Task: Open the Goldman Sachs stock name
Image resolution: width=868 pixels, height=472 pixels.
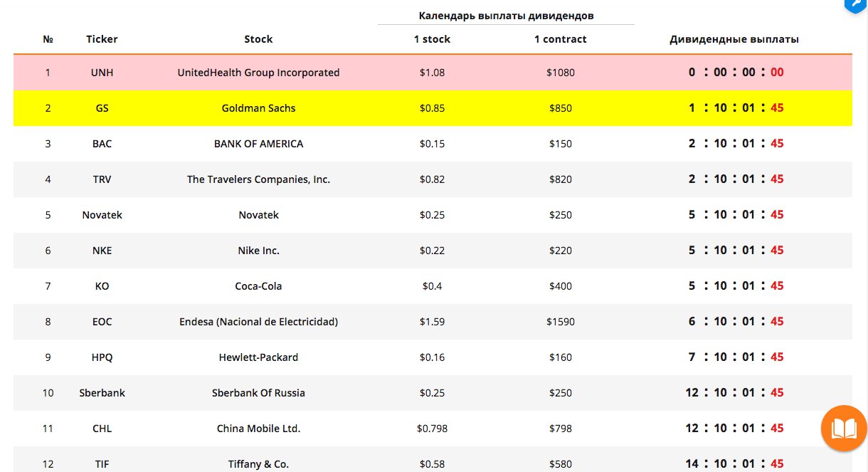Action: (x=258, y=108)
